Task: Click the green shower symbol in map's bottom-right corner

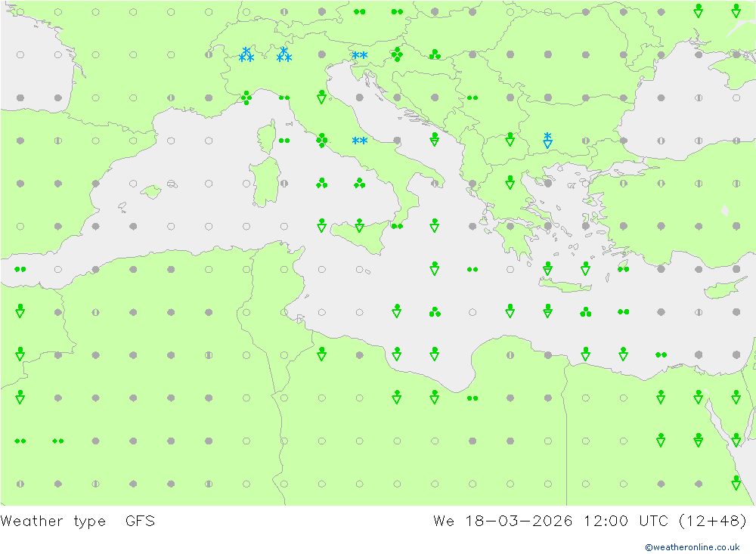Action: 736,483
